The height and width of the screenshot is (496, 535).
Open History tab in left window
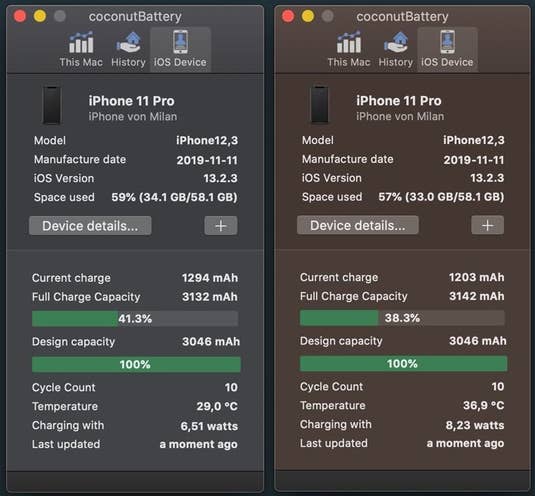coord(128,49)
